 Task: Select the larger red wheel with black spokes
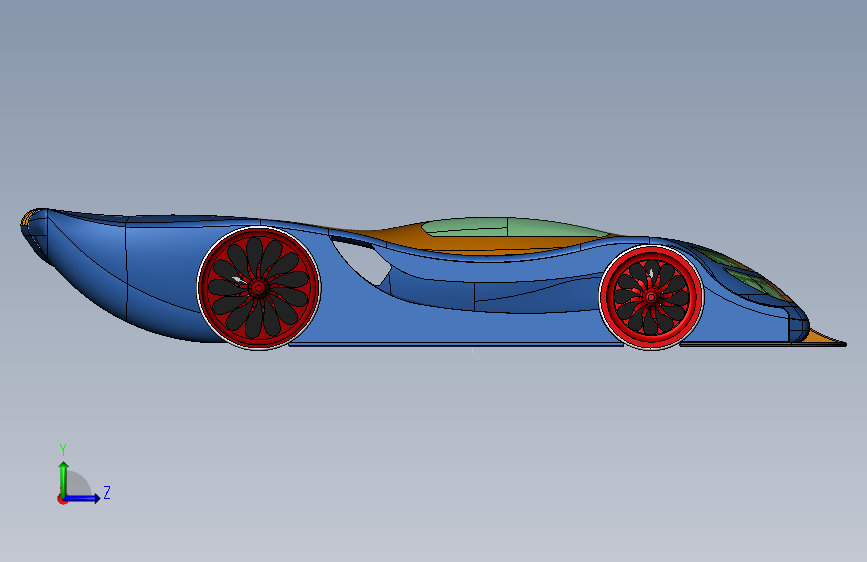259,288
